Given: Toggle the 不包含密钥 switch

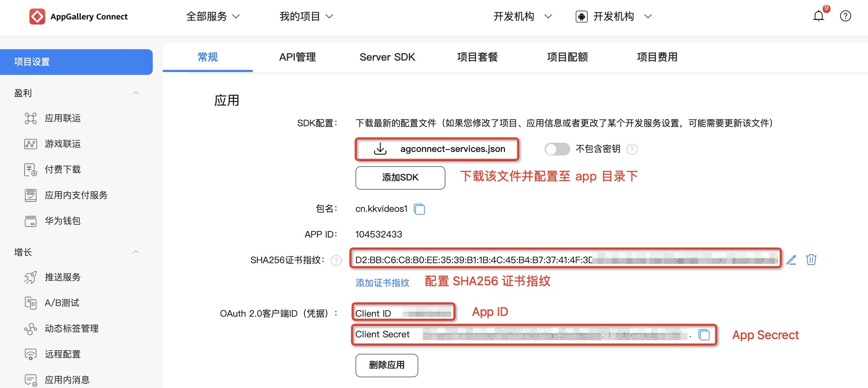Looking at the screenshot, I should click(x=557, y=149).
